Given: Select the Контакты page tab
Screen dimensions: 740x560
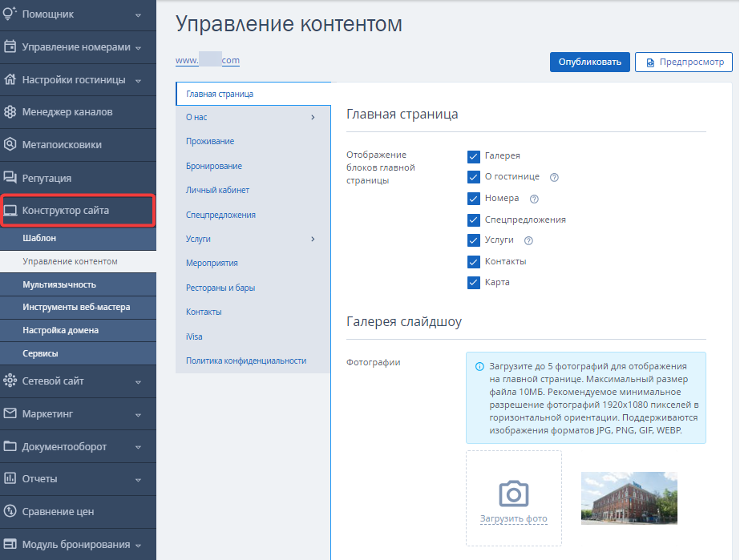Looking at the screenshot, I should pos(204,312).
